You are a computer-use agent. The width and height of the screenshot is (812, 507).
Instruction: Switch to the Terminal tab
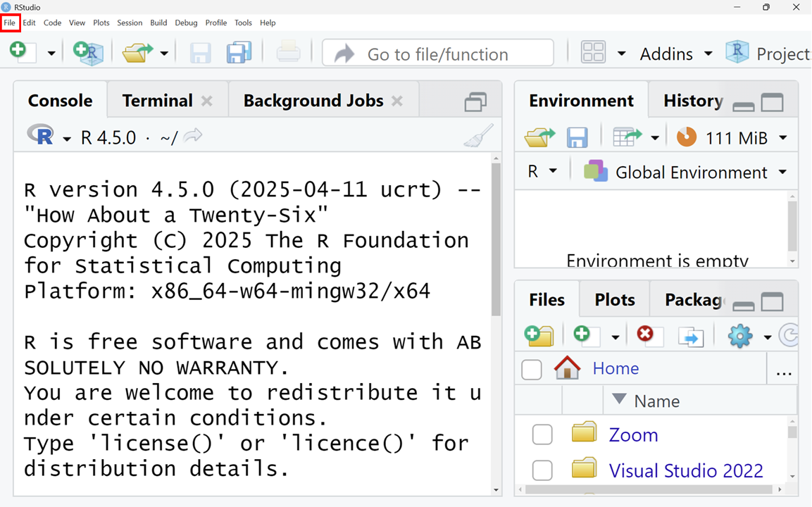(x=157, y=101)
